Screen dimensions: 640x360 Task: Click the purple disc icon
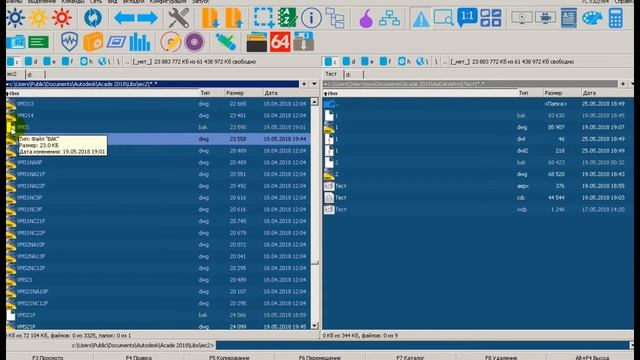194,42
